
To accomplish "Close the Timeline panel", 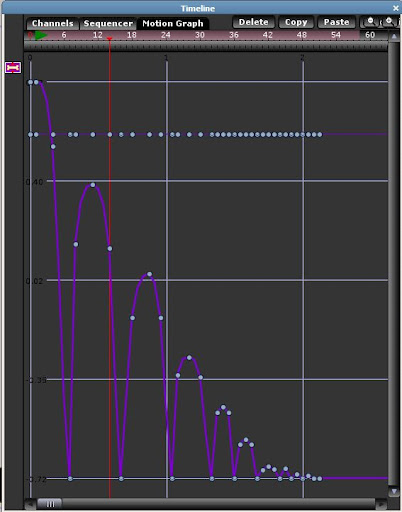I will (395, 8).
